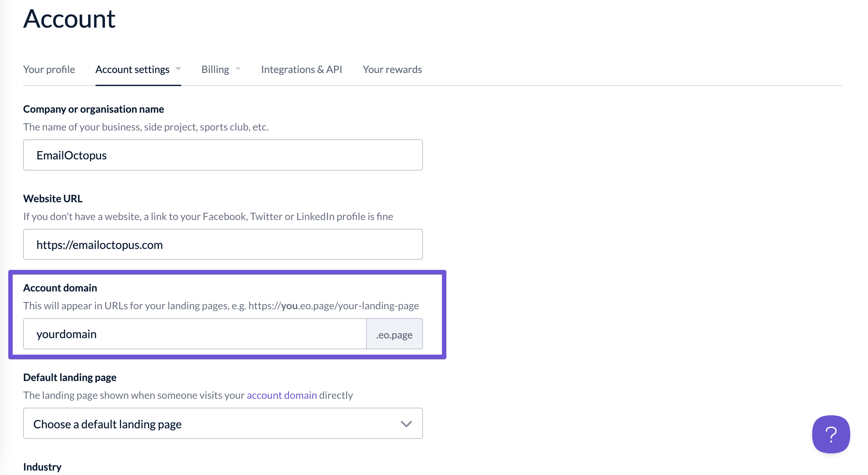
Task: Open the Your profile tab
Action: point(49,69)
